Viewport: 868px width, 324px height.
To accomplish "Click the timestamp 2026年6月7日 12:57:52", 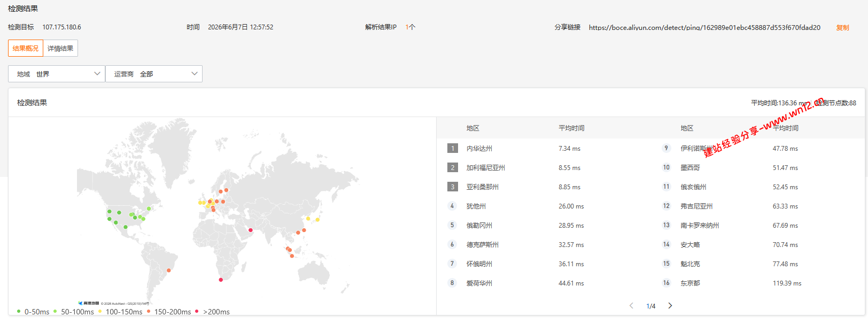I will [241, 27].
